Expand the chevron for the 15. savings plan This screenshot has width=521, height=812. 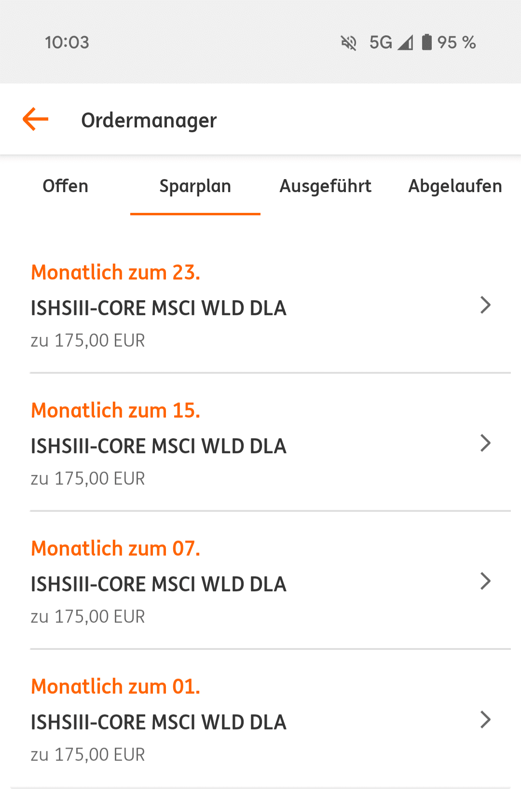pos(485,443)
